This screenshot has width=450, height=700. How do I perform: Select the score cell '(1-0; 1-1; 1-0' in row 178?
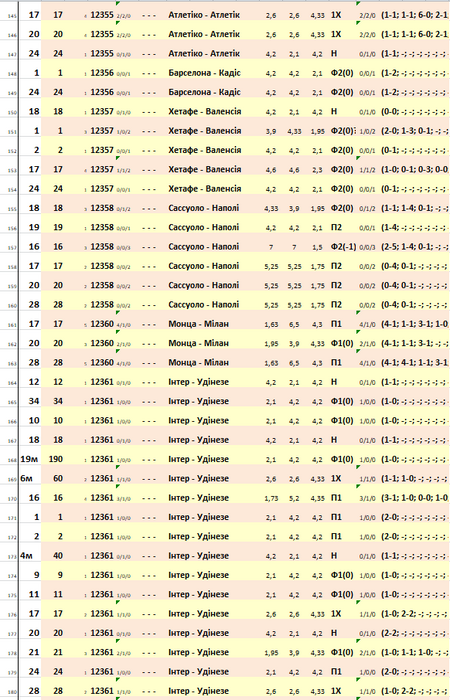(415, 652)
